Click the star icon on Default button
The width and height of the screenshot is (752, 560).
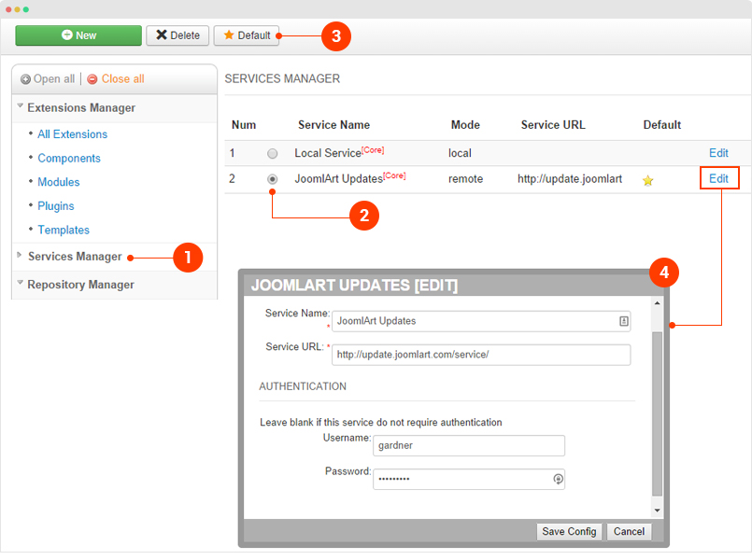coord(229,35)
